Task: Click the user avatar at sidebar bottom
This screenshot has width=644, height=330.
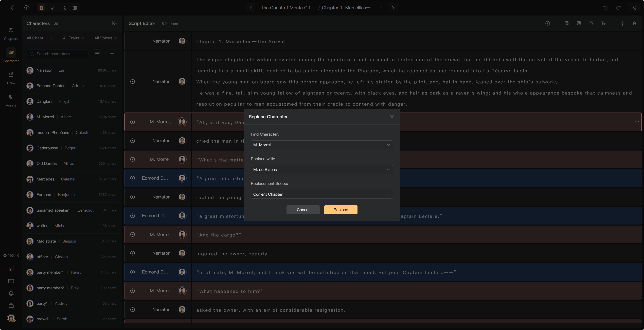Action: pyautogui.click(x=11, y=318)
